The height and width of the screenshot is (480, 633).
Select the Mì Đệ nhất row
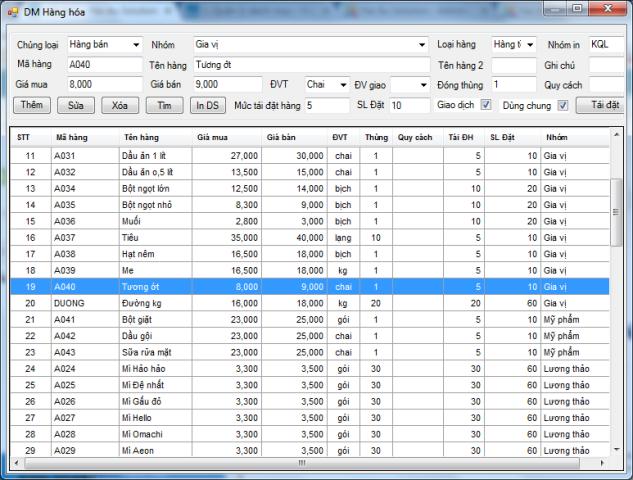tap(310, 385)
